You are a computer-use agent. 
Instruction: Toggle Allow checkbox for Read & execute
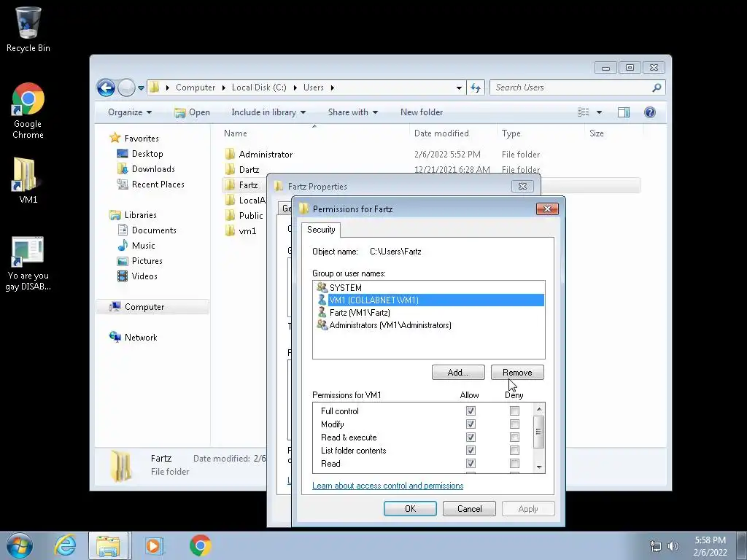coord(471,437)
